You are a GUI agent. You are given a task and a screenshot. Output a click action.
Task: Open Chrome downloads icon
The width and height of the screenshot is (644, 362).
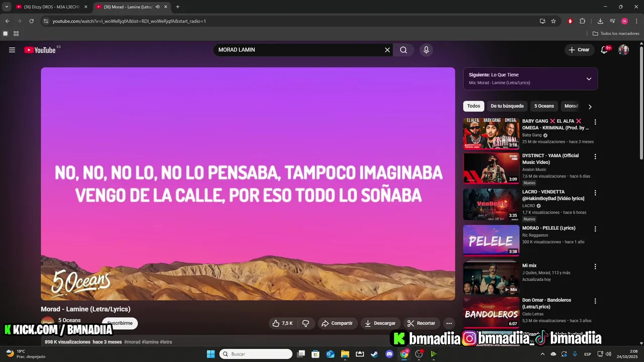pyautogui.click(x=600, y=21)
